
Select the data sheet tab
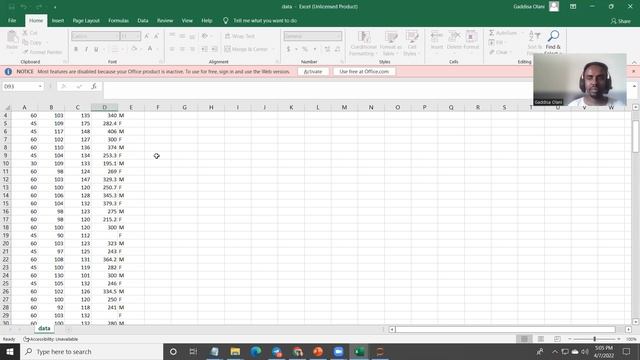(x=44, y=329)
